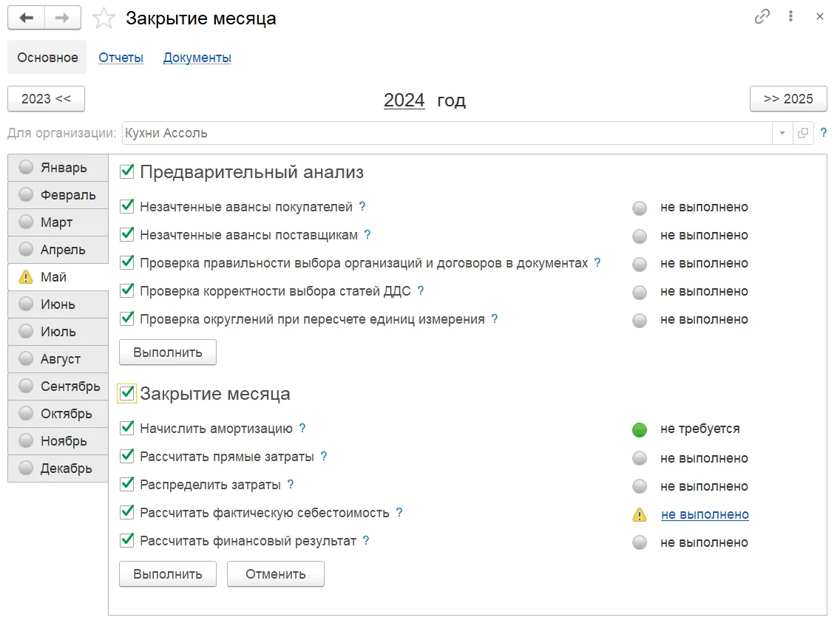Toggle Проверка правильности выбора организаций checkbox
Viewport: 840px width, 620px height.
coord(127,262)
